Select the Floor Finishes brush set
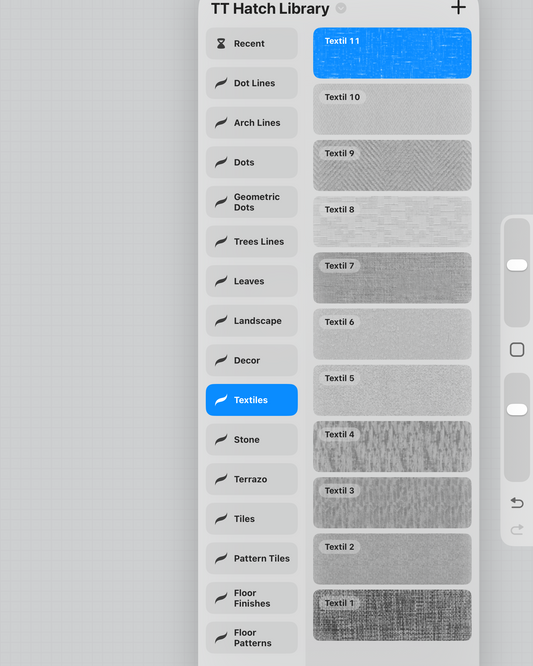Viewport: 533px width, 666px height. tap(252, 598)
